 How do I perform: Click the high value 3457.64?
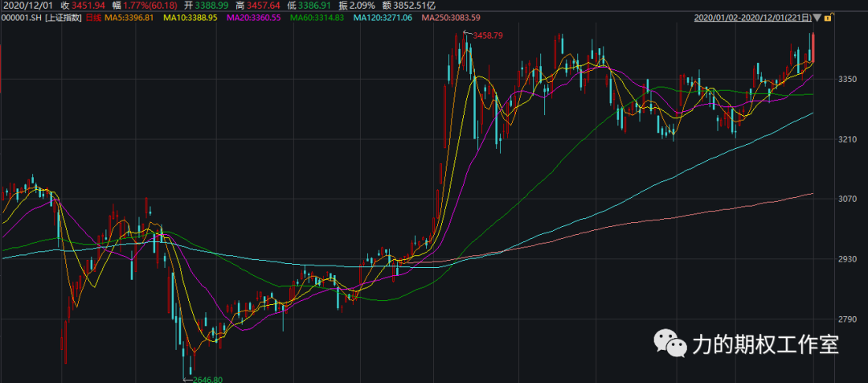(263, 6)
